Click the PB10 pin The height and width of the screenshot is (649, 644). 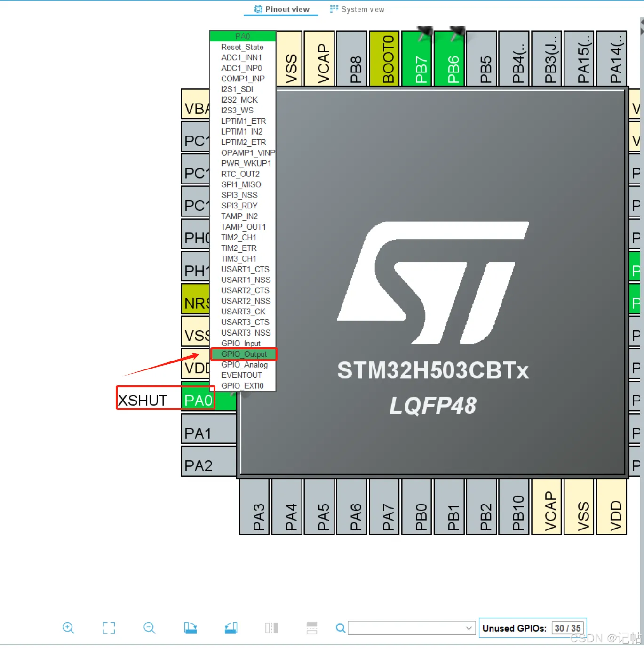pyautogui.click(x=514, y=507)
